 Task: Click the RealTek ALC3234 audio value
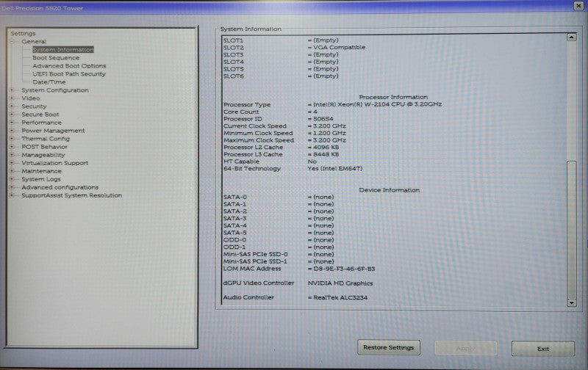coord(340,298)
